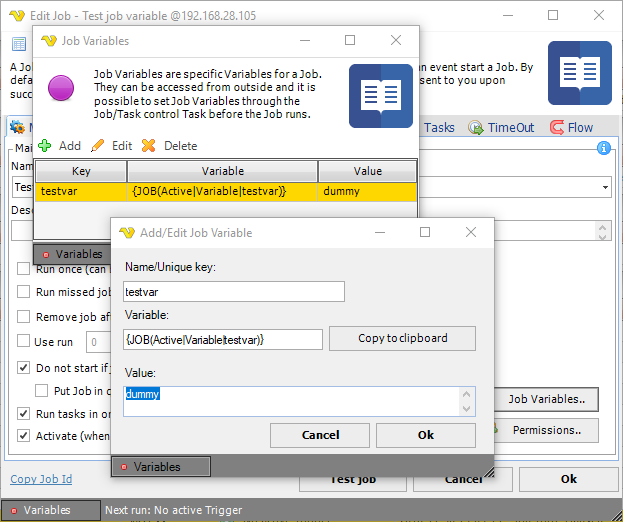Click the purple sphere icon in Job Variables

62,88
